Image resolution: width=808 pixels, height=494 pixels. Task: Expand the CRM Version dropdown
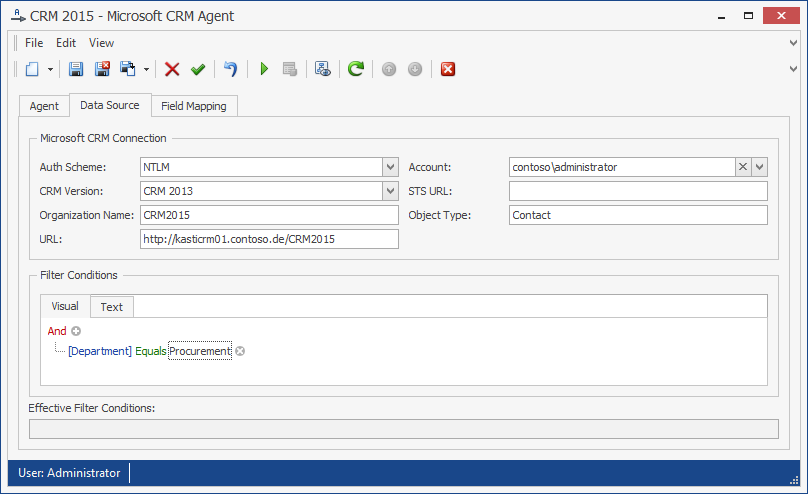tap(390, 191)
